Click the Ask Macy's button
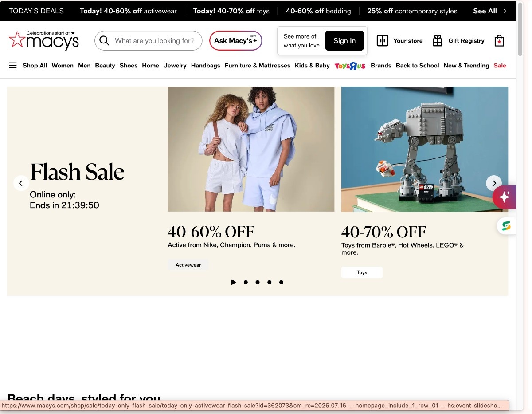 [236, 41]
